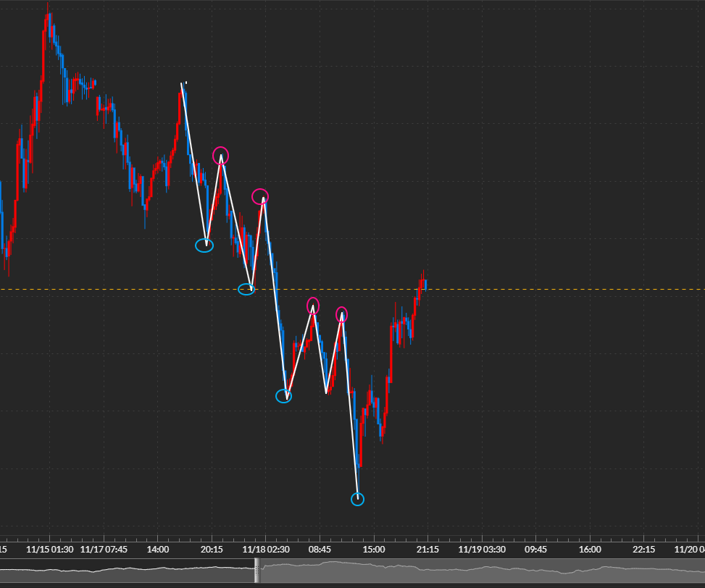
Task: Click the unmarked zigzag low between last two pink circles
Action: click(328, 392)
